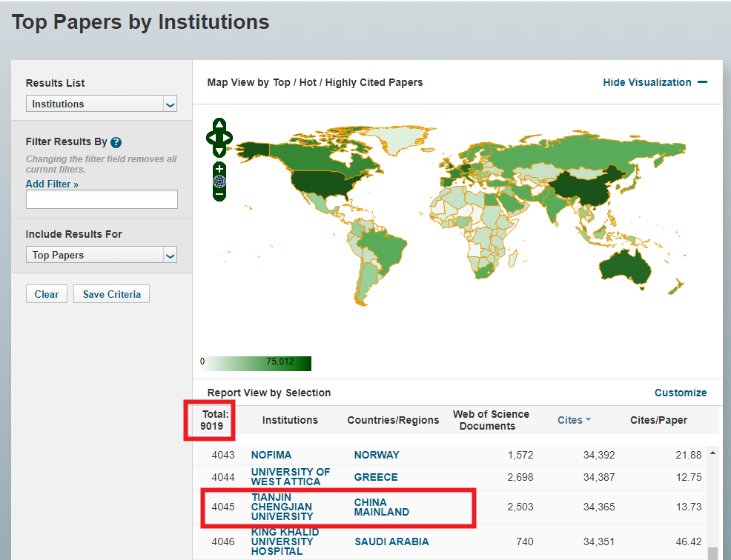The height and width of the screenshot is (560, 731).
Task: Zoom out of the map with minus
Action: coord(219,194)
